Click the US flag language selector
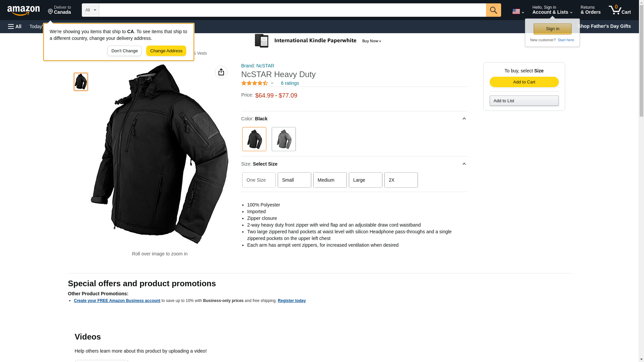The height and width of the screenshot is (362, 644). (518, 11)
